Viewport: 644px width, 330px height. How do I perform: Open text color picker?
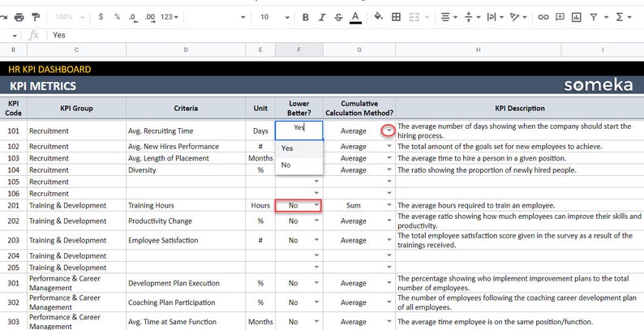click(356, 17)
